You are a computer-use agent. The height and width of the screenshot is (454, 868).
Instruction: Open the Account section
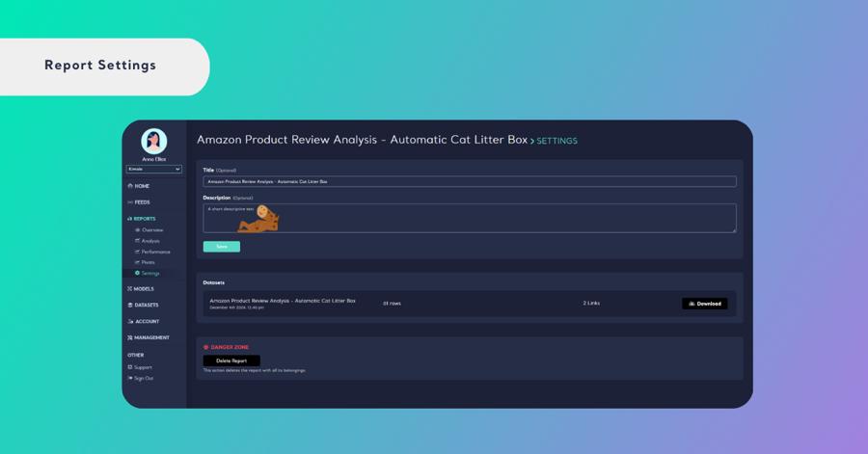pyautogui.click(x=144, y=321)
